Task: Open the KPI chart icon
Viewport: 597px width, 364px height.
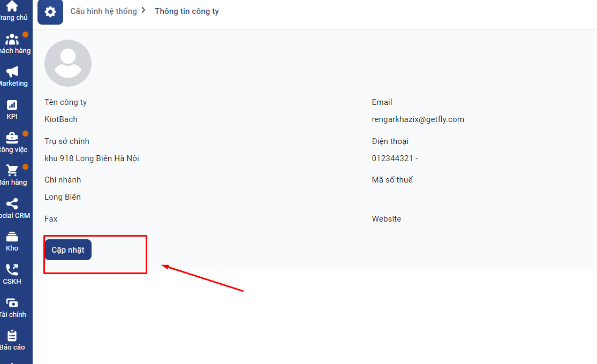Action: point(12,105)
